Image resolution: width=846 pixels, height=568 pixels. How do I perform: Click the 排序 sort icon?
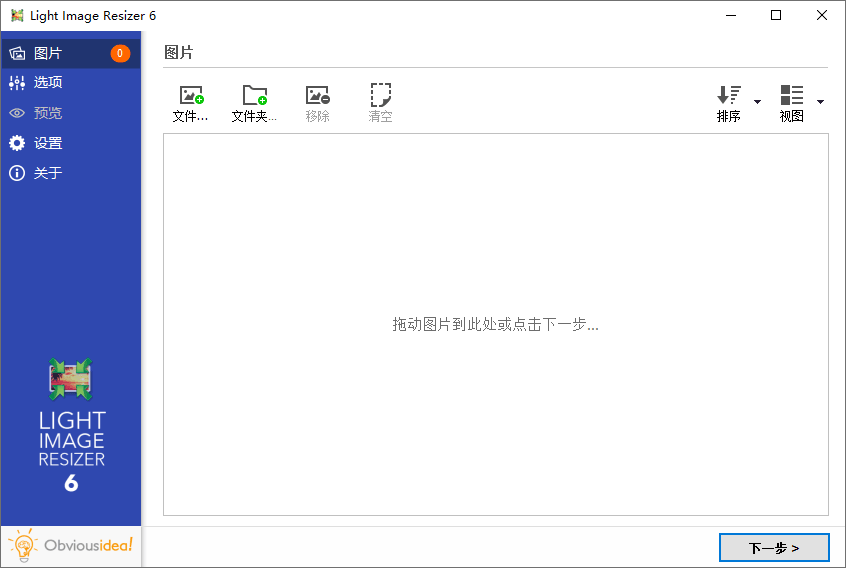pos(729,96)
